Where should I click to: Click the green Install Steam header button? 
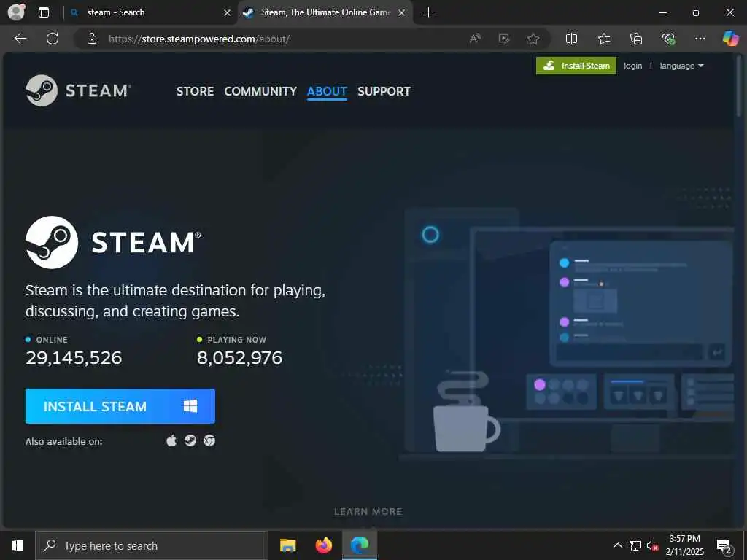pyautogui.click(x=576, y=66)
